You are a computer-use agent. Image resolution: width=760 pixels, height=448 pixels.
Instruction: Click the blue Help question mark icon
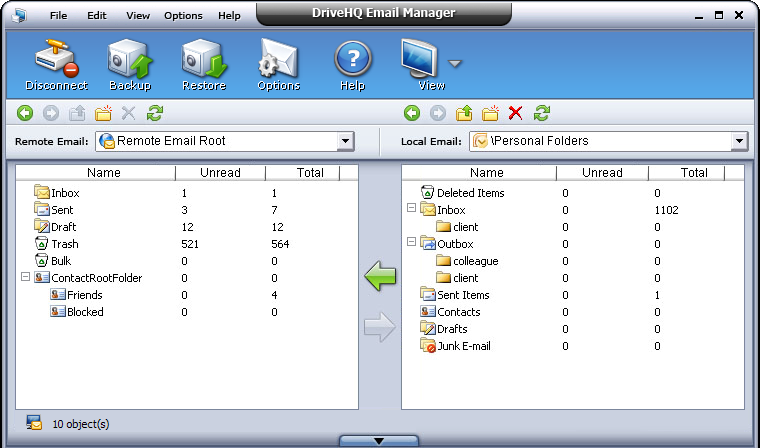(352, 62)
